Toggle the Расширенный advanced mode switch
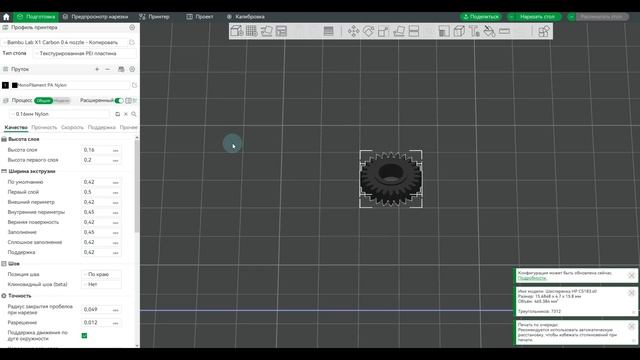 point(119,100)
